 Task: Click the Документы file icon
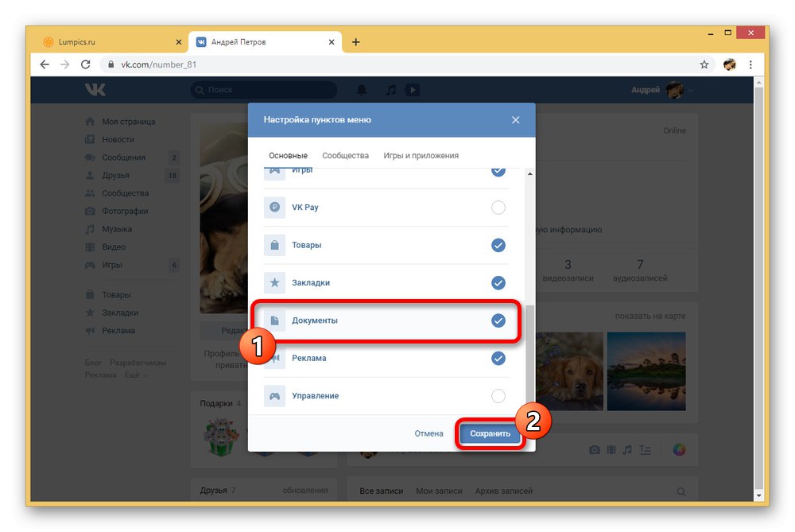pyautogui.click(x=274, y=320)
